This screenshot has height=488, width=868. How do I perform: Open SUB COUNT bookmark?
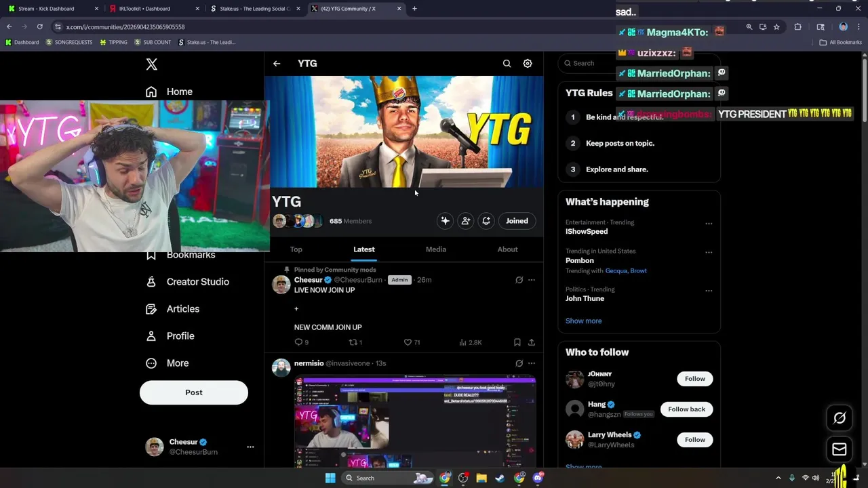click(153, 42)
